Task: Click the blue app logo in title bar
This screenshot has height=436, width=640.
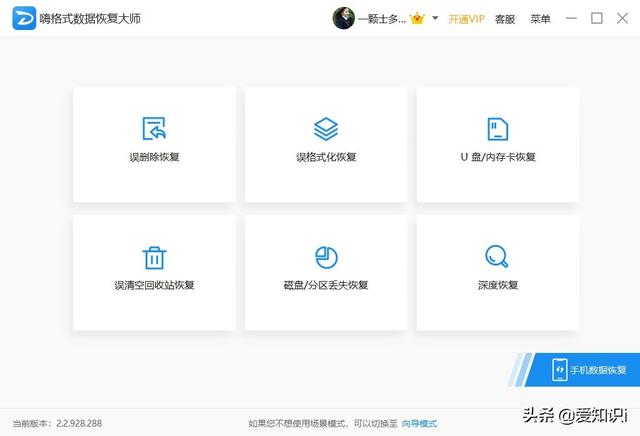Action: click(23, 18)
